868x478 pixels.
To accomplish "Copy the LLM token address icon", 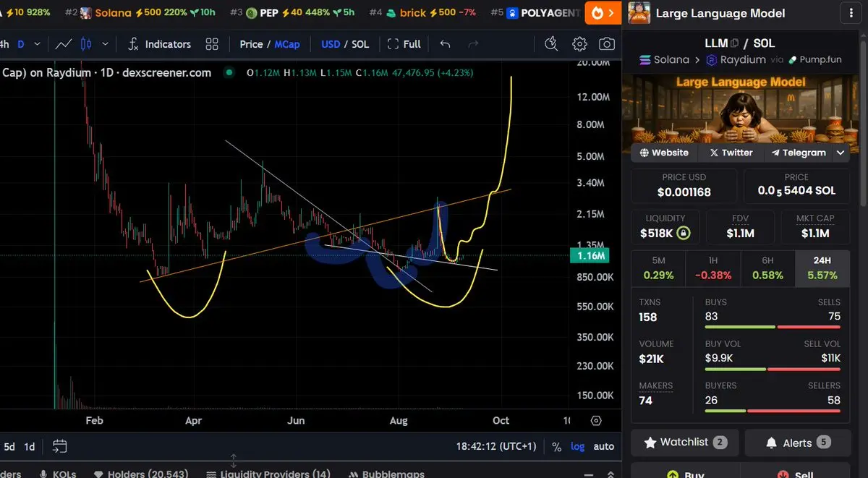I will point(734,43).
